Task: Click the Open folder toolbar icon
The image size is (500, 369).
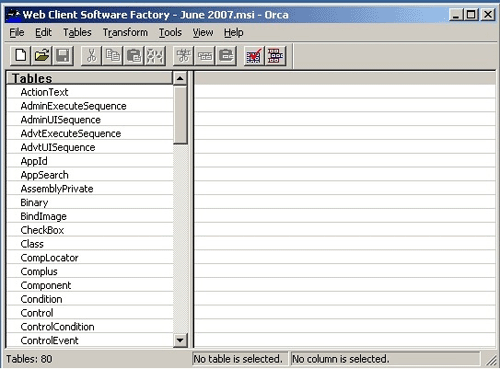Action: pos(42,56)
